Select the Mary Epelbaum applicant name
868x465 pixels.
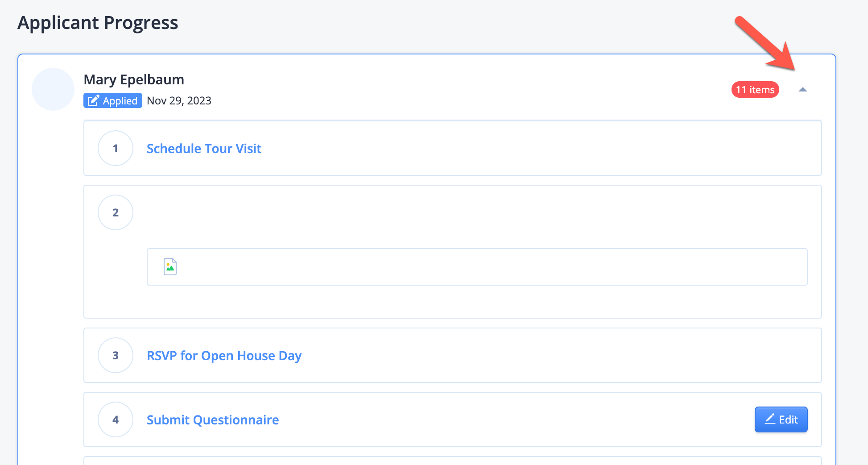tap(134, 79)
